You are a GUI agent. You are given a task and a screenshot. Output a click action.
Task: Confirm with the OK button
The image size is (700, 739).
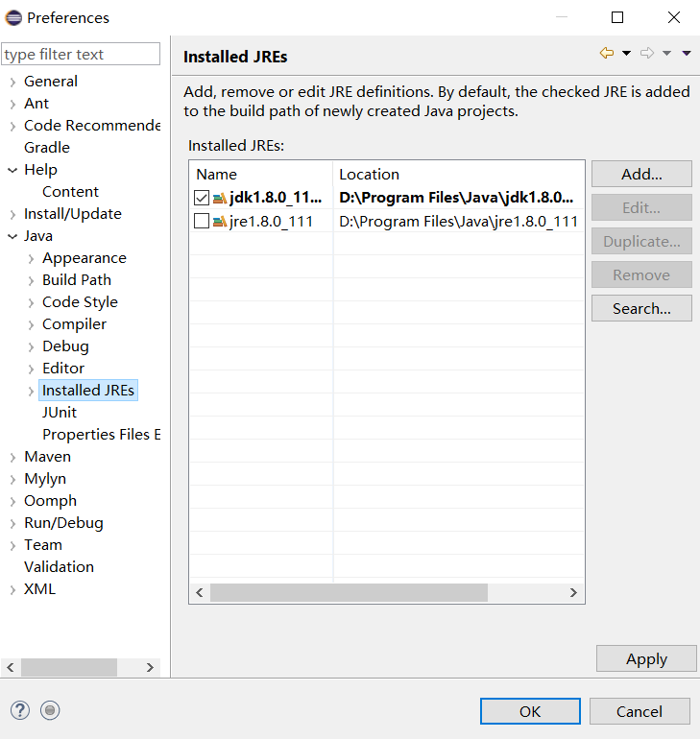coord(530,711)
